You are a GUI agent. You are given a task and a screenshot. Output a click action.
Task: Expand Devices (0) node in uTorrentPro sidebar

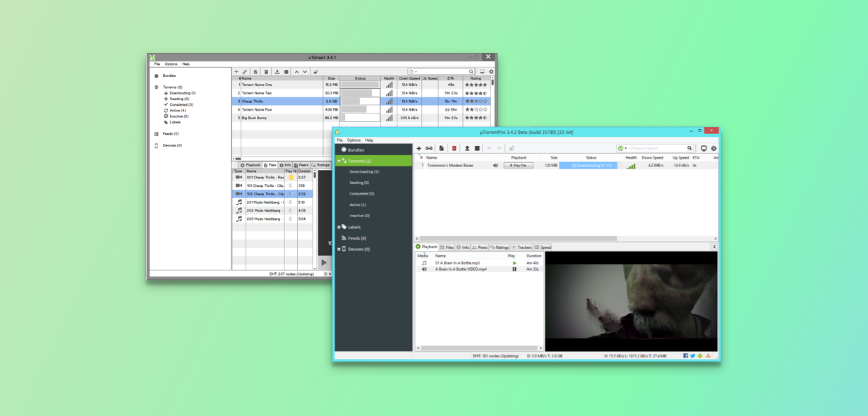click(339, 250)
